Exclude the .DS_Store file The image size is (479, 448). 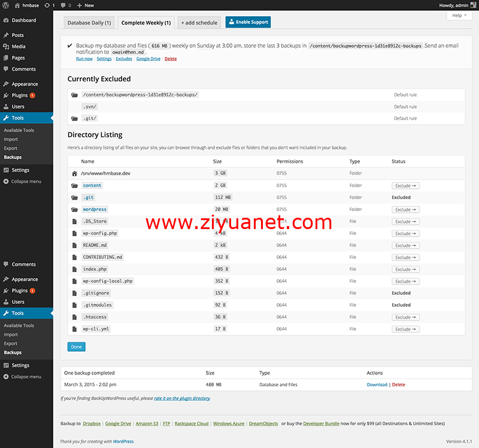pos(405,221)
